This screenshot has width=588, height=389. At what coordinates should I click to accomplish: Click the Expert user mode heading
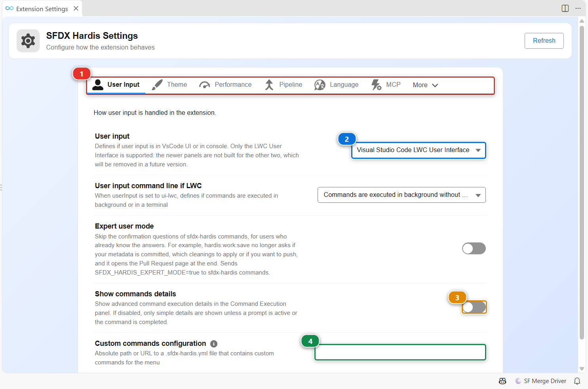(124, 226)
